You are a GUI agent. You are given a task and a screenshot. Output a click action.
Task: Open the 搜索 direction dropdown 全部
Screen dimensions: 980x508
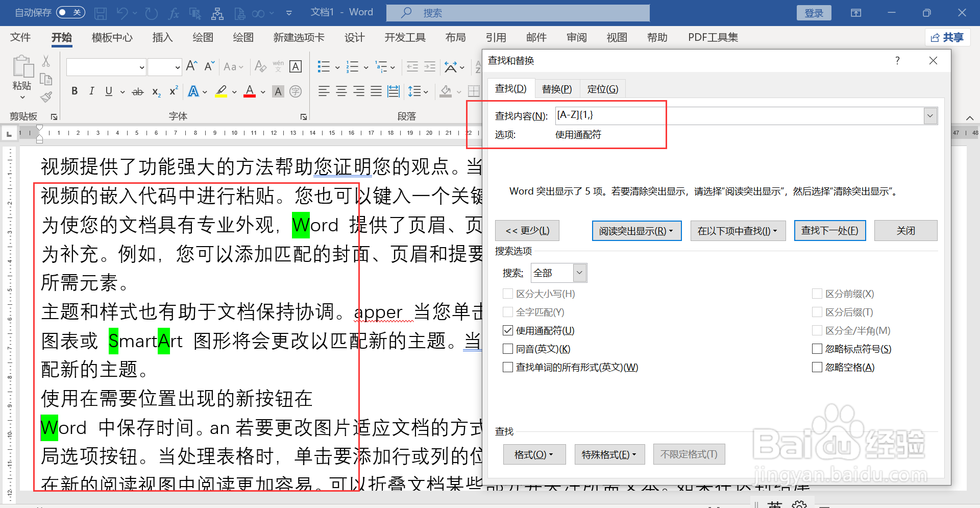(579, 273)
